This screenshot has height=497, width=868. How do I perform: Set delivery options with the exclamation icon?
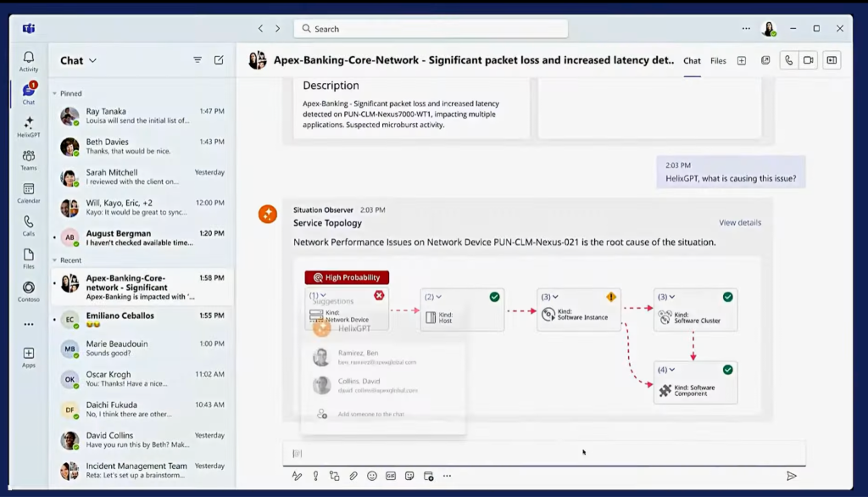click(315, 476)
